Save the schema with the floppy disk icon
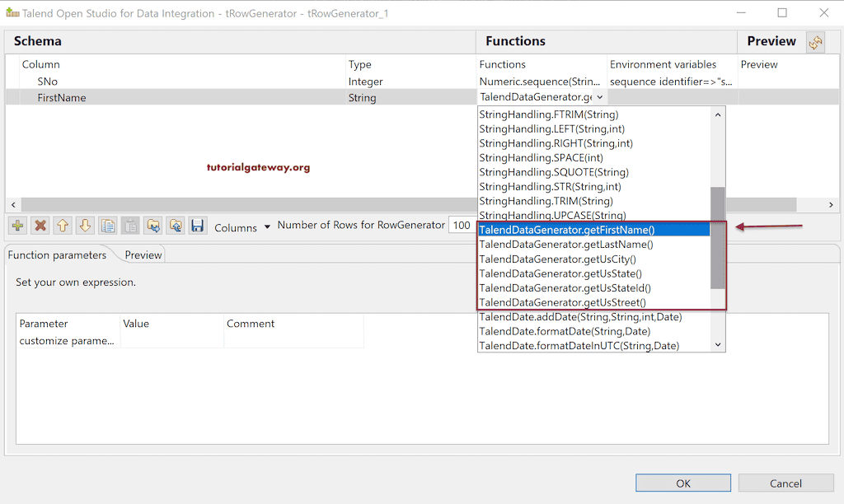The width and height of the screenshot is (844, 504). click(x=198, y=226)
